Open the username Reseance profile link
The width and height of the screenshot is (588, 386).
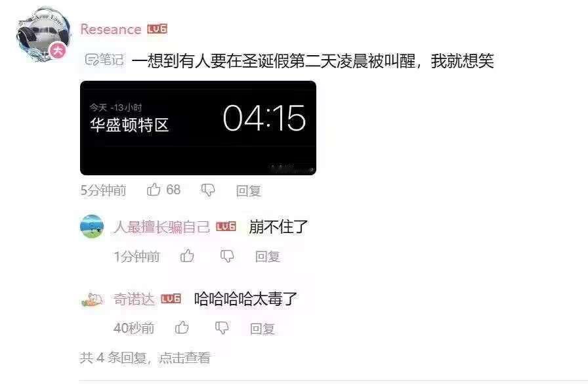[111, 30]
